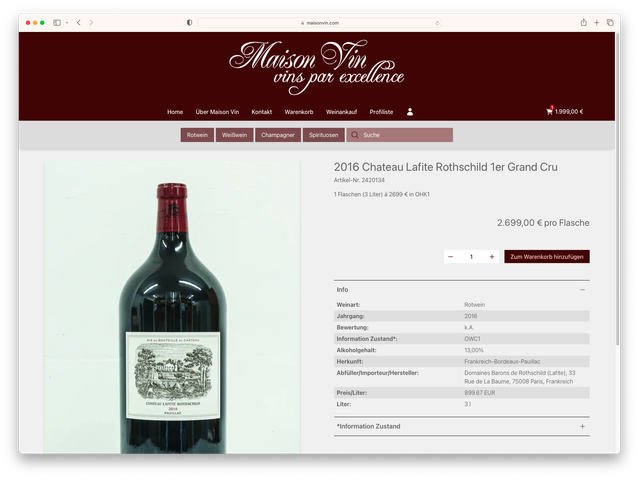Click Zum Warenkorb hinzufügen button
Screen dimensions: 640x480
pyautogui.click(x=547, y=256)
